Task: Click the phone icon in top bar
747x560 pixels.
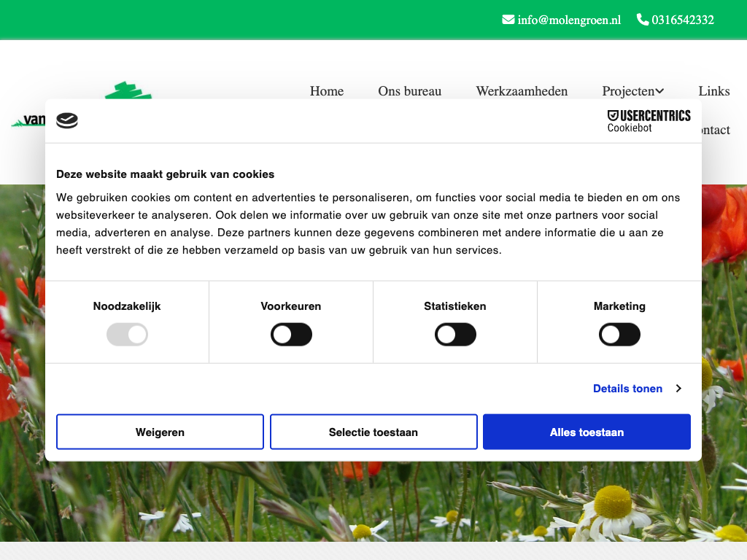Action: [x=643, y=20]
